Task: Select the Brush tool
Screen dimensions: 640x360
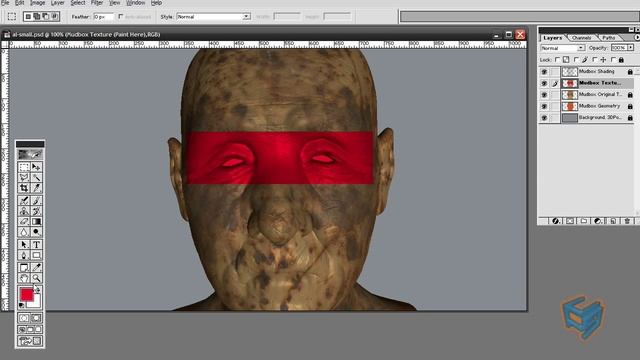Action: [36, 200]
